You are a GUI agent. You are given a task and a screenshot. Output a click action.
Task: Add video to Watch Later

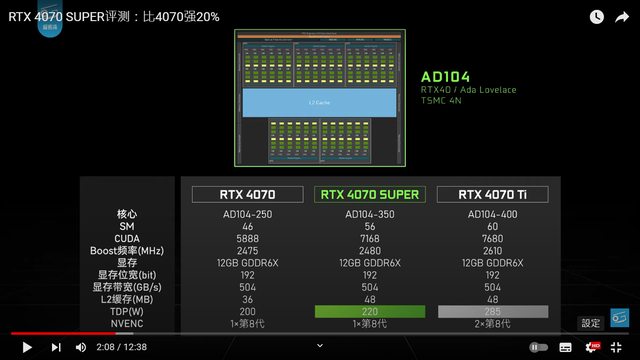[597, 17]
